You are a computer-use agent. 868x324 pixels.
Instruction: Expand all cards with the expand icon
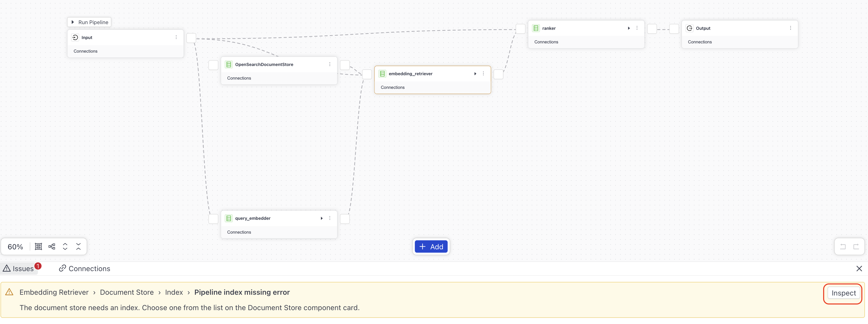click(65, 247)
